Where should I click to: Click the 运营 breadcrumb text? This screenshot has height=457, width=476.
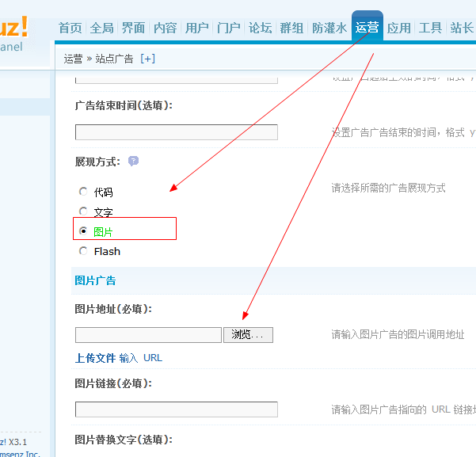[x=73, y=59]
